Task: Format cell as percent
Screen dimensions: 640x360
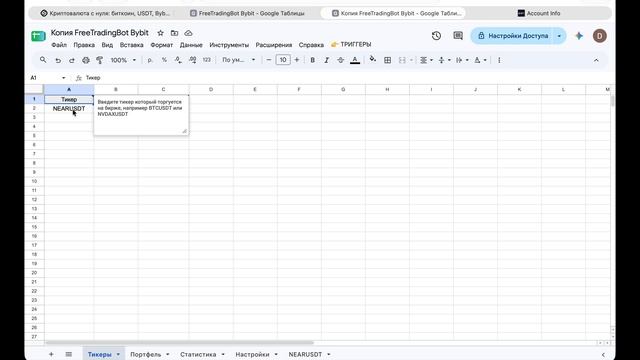Action: 164,60
